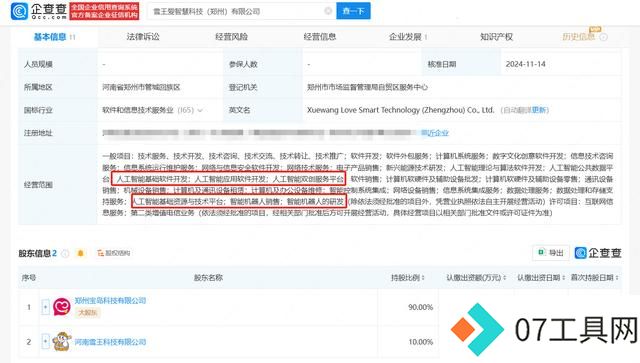Click the 90.00% shareholding value
This screenshot has width=640, height=363.
tap(420, 307)
